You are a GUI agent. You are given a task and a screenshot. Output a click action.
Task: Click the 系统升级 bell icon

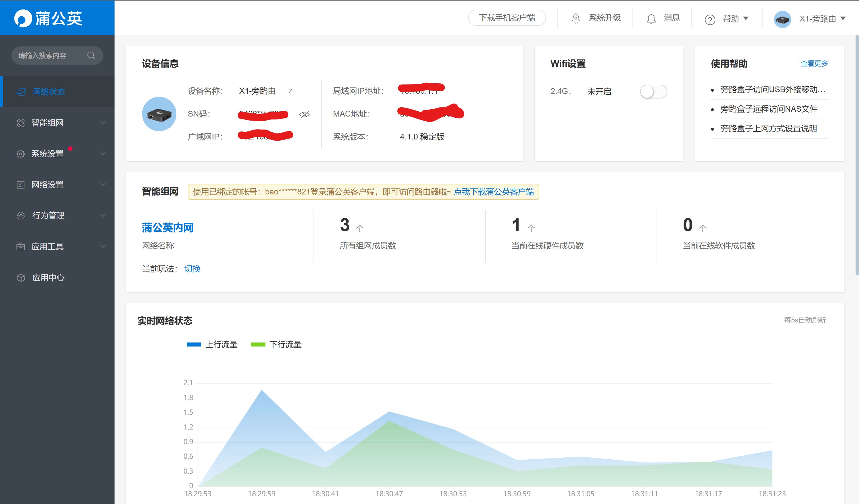[x=576, y=18]
